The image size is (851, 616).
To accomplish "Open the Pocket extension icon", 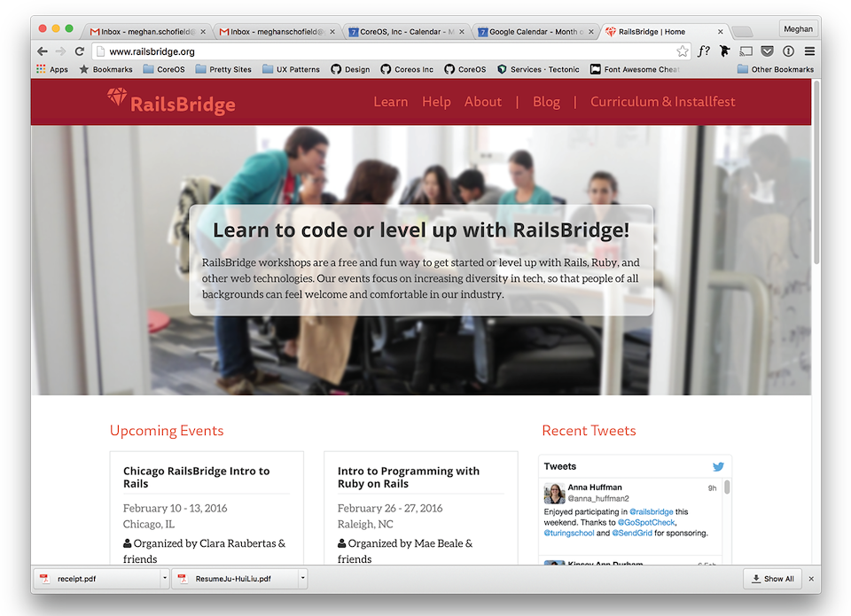I will (x=767, y=51).
